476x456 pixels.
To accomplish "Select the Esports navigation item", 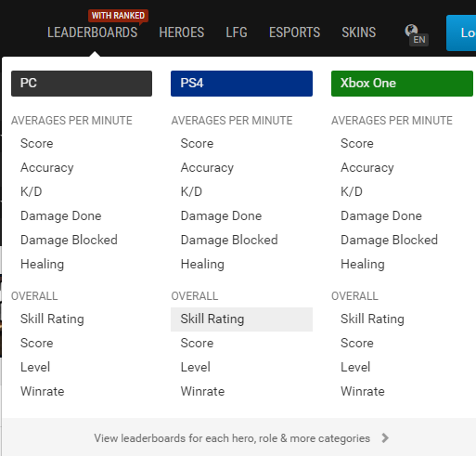I will tap(294, 33).
